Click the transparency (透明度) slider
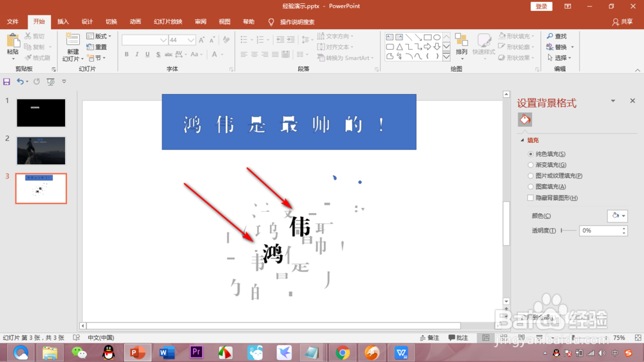The image size is (644, 362). (569, 231)
